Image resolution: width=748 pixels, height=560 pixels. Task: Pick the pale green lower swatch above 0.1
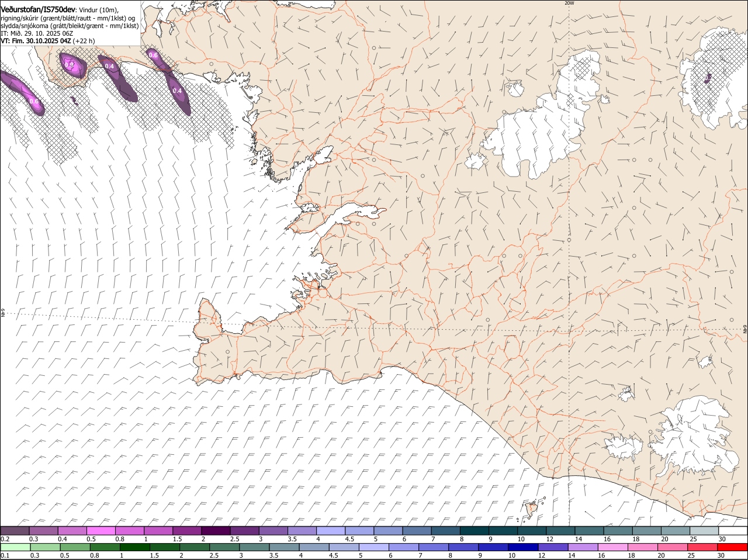15,547
